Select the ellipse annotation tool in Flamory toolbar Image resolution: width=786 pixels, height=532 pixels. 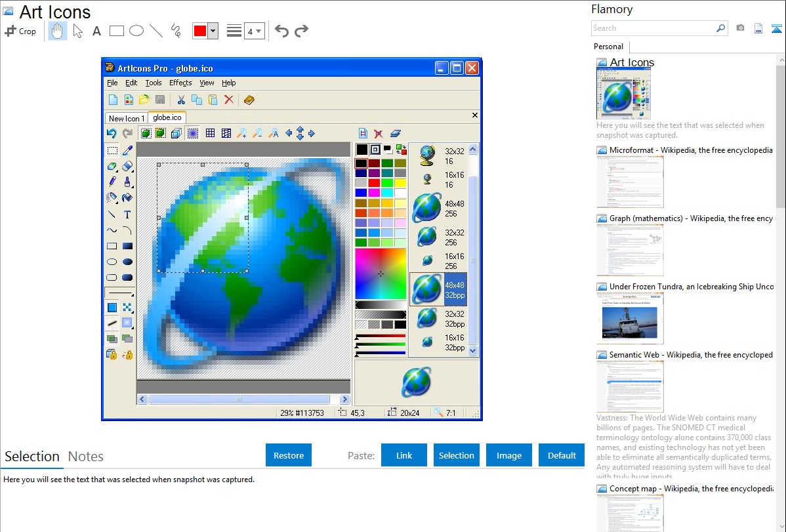[136, 31]
